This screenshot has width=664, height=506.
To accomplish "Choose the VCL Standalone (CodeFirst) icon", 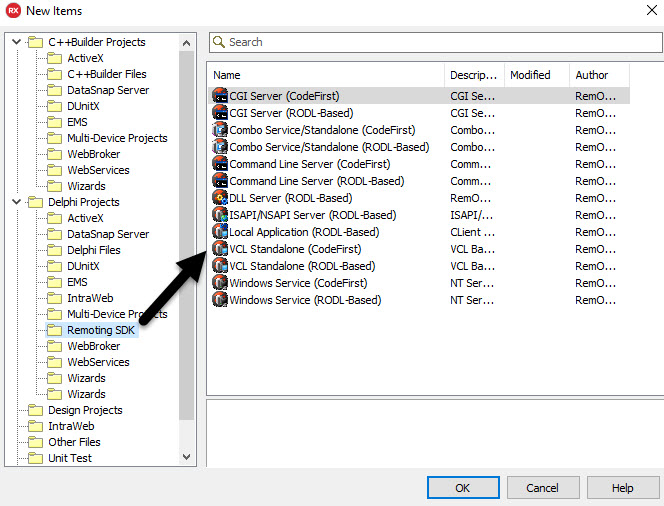I will click(x=220, y=249).
